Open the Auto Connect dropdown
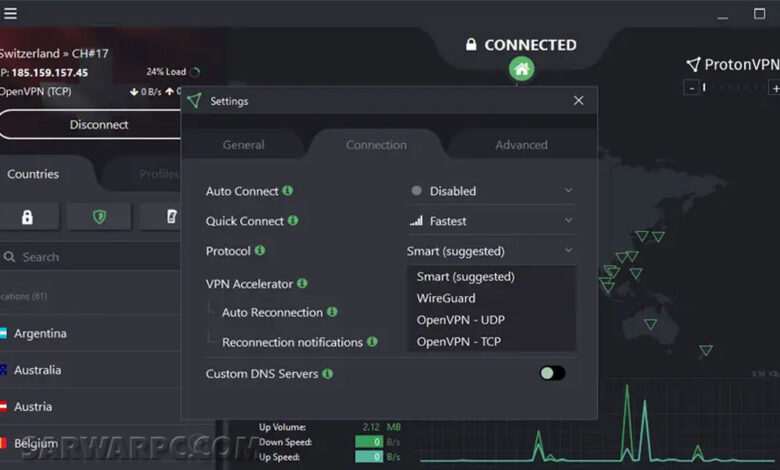 pyautogui.click(x=491, y=190)
